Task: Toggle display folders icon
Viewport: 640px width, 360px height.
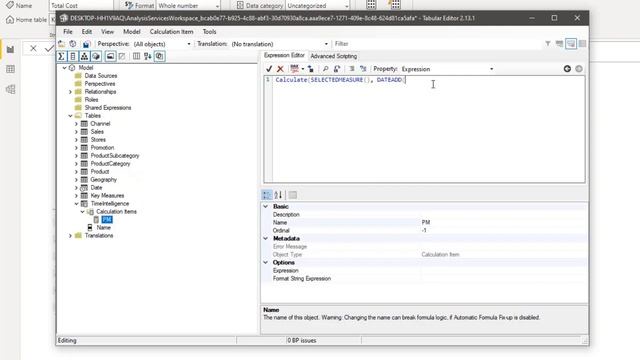Action: [x=110, y=56]
